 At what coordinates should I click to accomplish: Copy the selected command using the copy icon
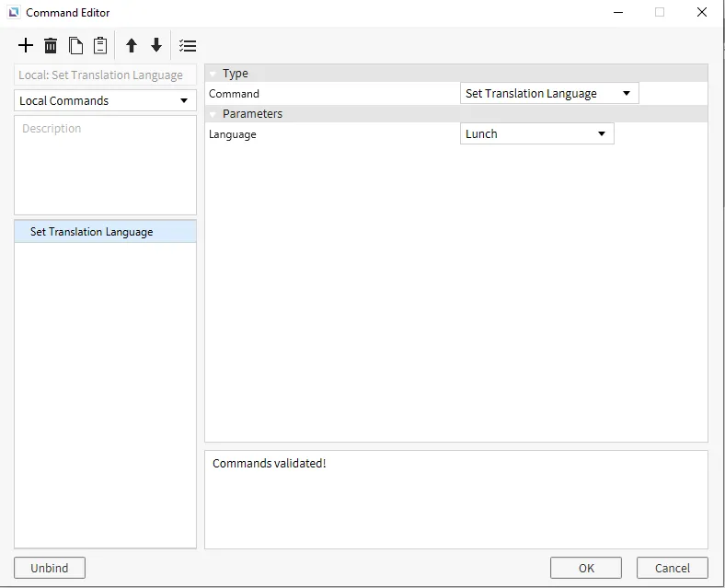(75, 46)
